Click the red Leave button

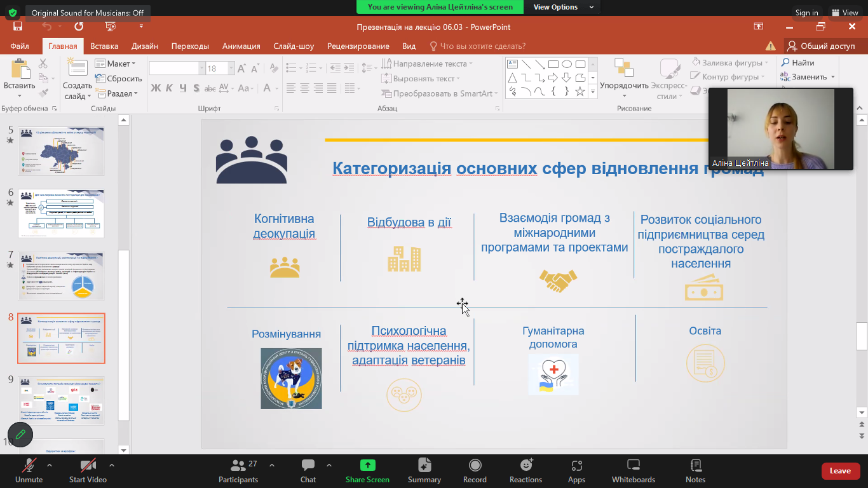839,471
